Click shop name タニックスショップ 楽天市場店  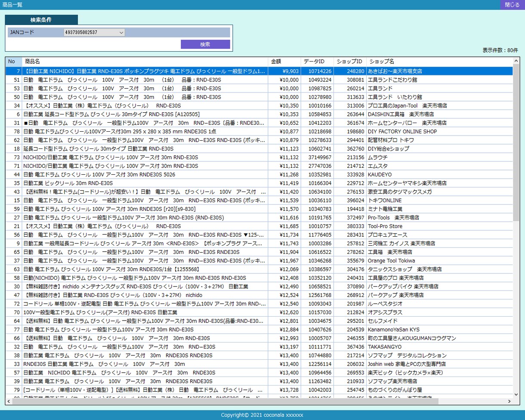[x=405, y=269]
